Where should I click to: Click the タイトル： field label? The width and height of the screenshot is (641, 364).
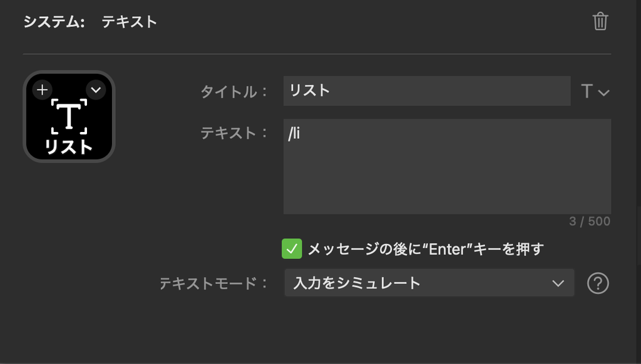(x=234, y=91)
